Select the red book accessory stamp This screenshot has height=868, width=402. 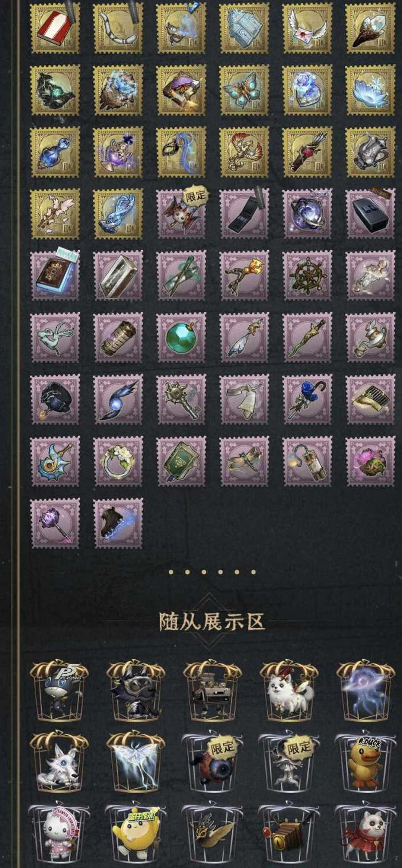[x=55, y=28]
